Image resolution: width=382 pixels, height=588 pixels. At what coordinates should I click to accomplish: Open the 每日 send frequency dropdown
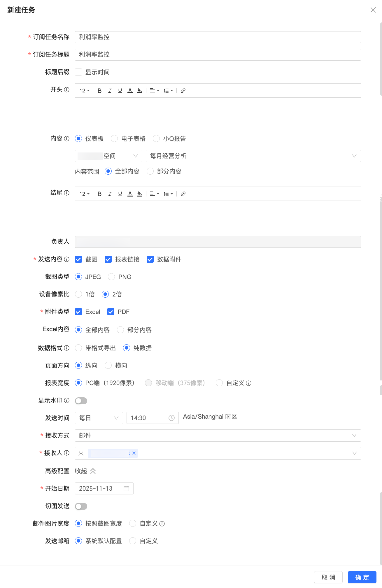pyautogui.click(x=99, y=418)
